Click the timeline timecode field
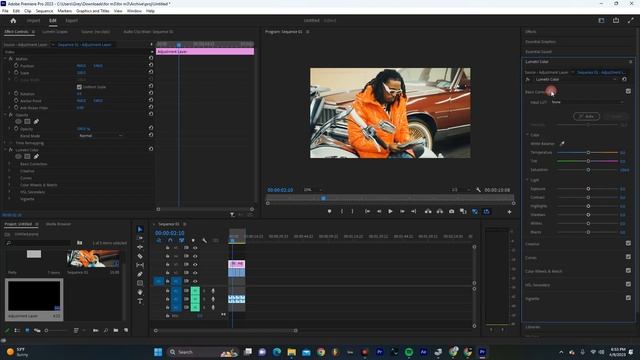The image size is (640, 360). 169,233
